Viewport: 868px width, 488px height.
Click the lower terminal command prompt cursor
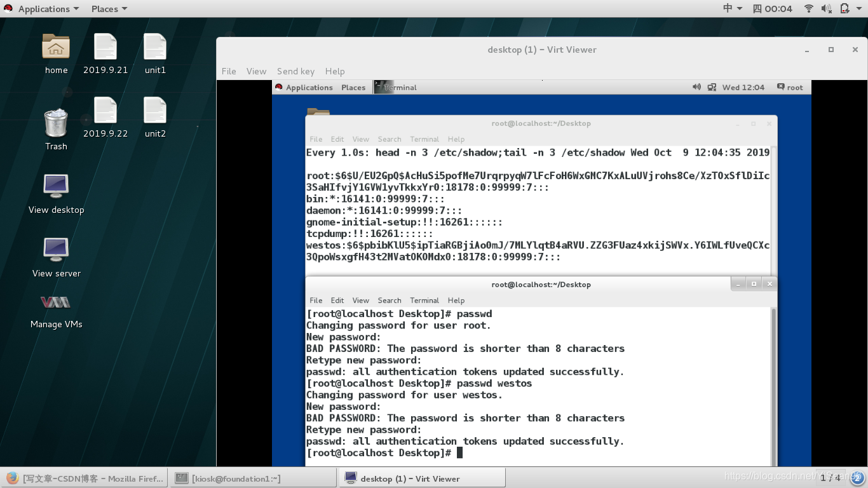[x=460, y=453]
